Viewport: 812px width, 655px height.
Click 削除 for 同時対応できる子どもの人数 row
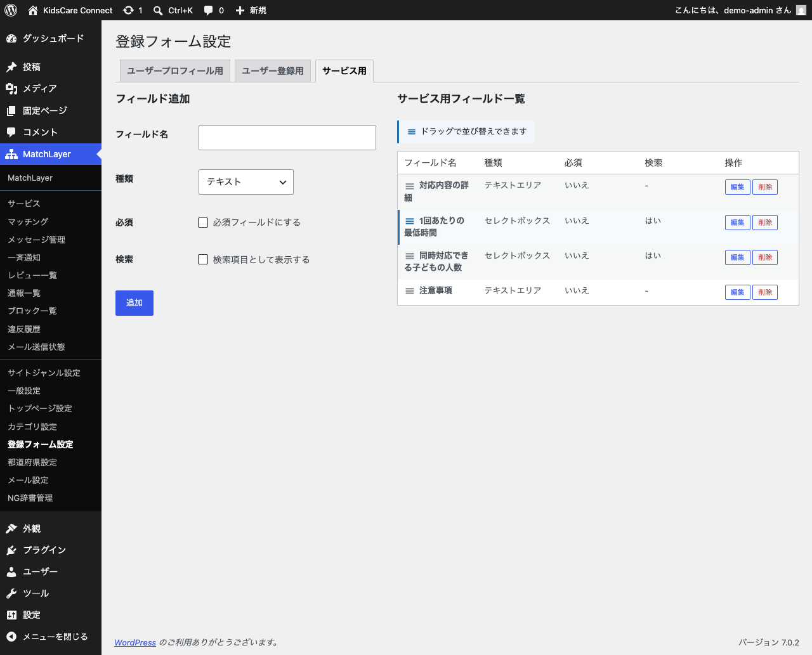(765, 257)
